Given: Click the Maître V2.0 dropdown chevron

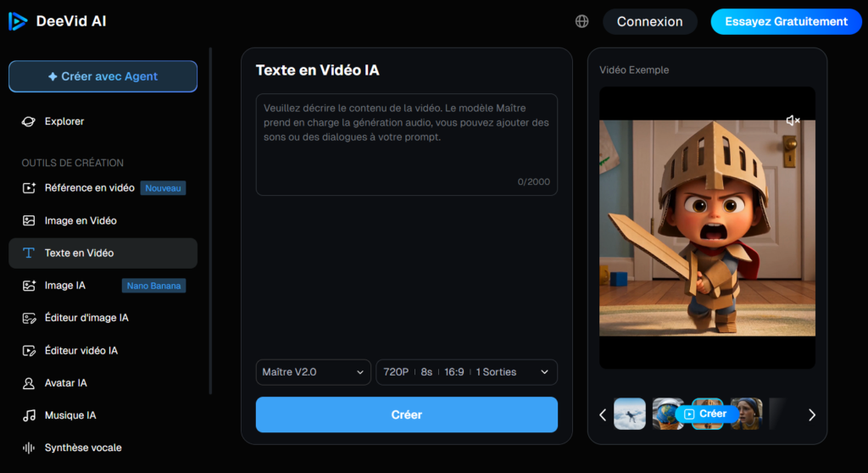Looking at the screenshot, I should 359,372.
